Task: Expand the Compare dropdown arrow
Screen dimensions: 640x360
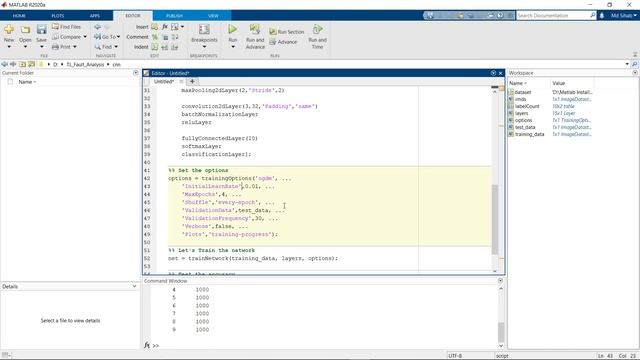Action: (85, 37)
